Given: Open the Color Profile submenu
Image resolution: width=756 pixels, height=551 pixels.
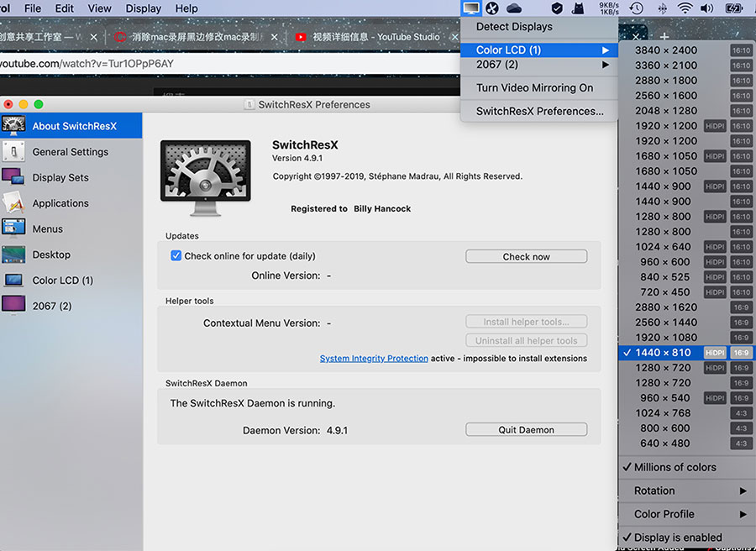Looking at the screenshot, I should tap(686, 514).
